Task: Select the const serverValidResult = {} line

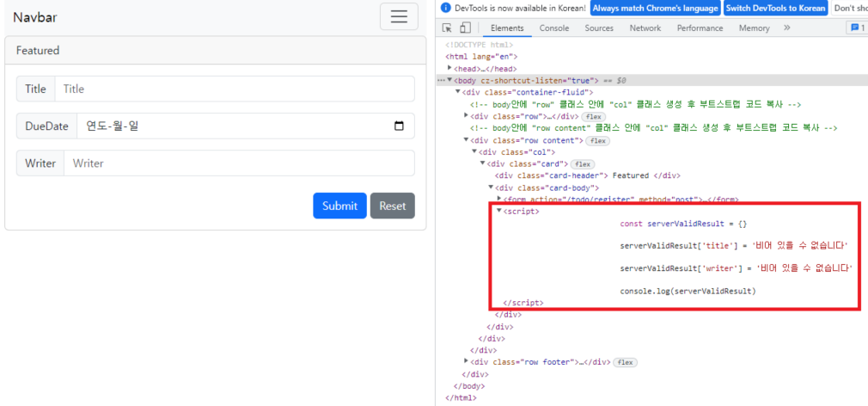Action: pyautogui.click(x=684, y=224)
